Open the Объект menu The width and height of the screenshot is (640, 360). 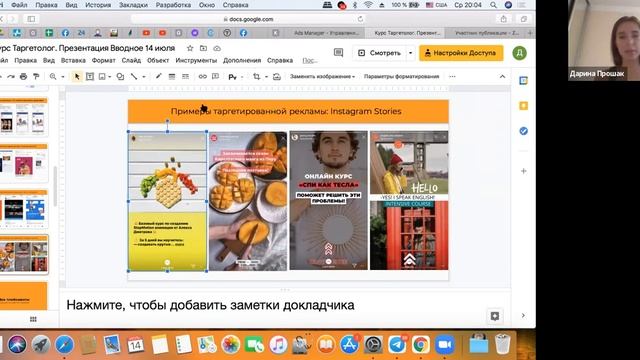click(x=158, y=60)
